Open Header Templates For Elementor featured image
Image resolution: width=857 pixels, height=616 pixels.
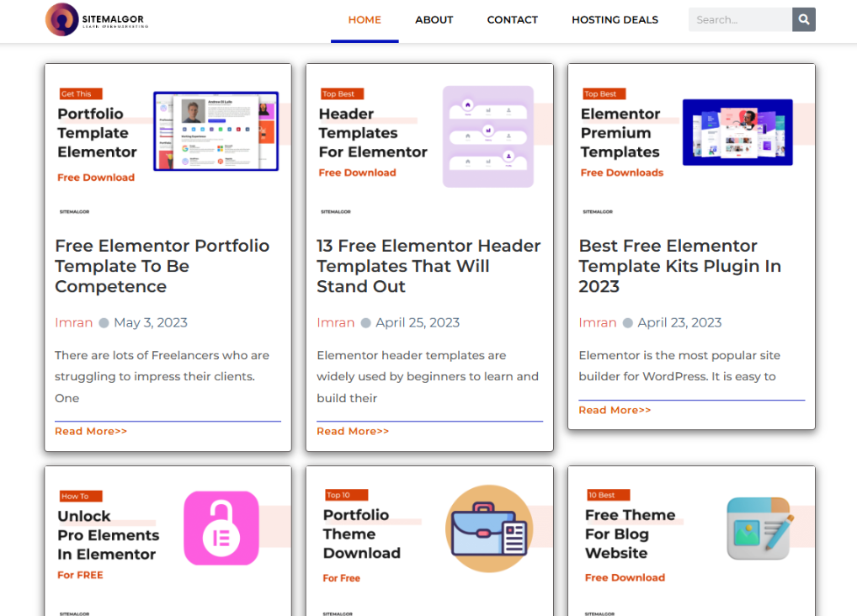(x=429, y=143)
